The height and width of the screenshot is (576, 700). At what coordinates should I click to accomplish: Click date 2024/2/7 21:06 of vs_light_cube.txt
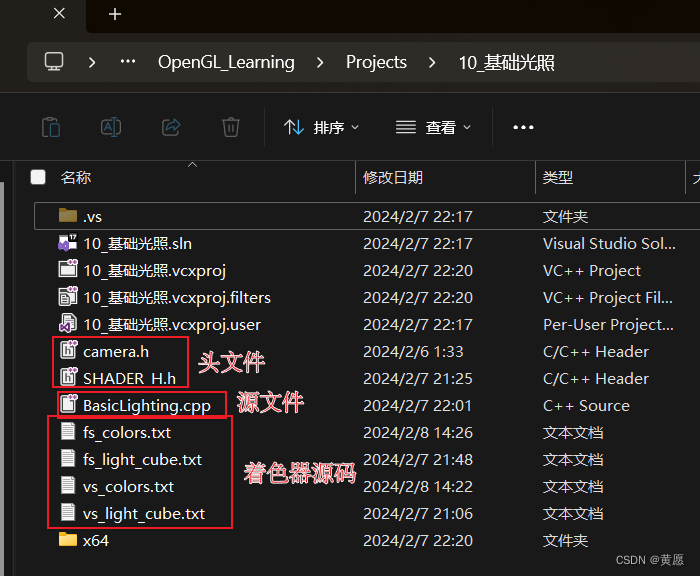coord(418,514)
